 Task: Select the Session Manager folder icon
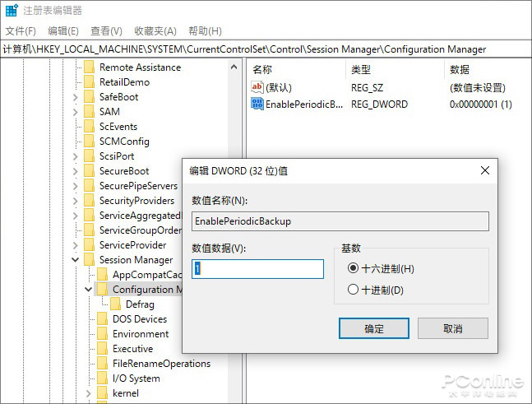click(90, 260)
